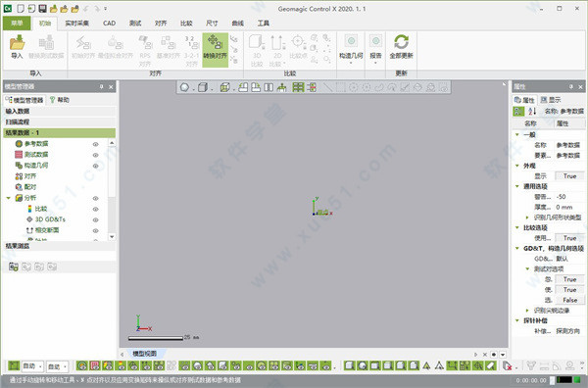Toggle visibility eye for 测试数据
This screenshot has height=388, width=588.
tap(96, 155)
